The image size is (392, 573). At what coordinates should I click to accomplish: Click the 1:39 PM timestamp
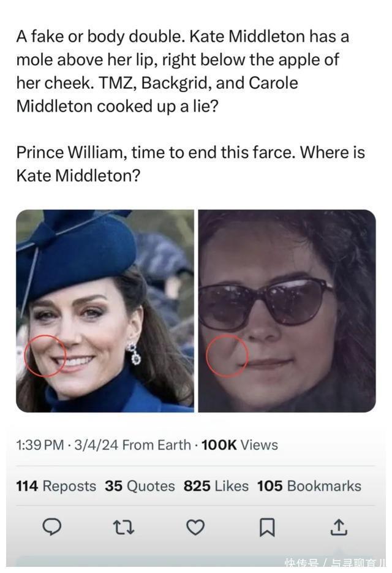(x=40, y=445)
